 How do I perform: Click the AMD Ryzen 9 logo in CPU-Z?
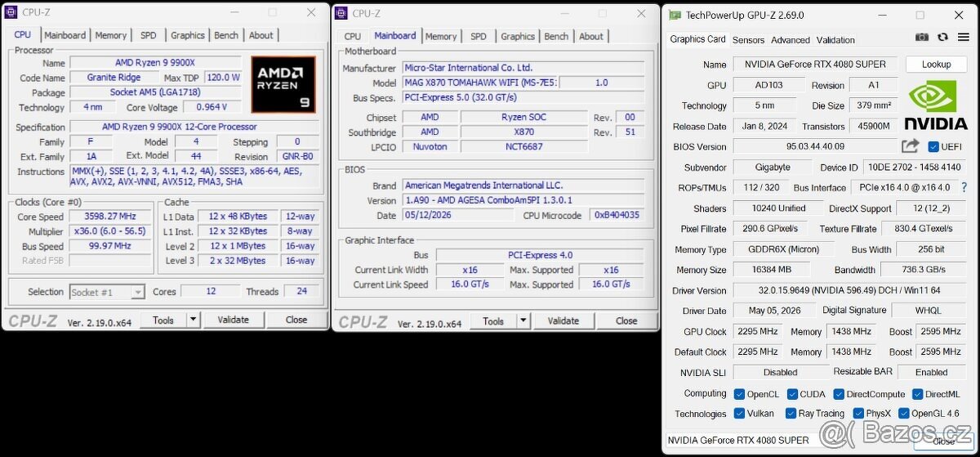tap(283, 84)
